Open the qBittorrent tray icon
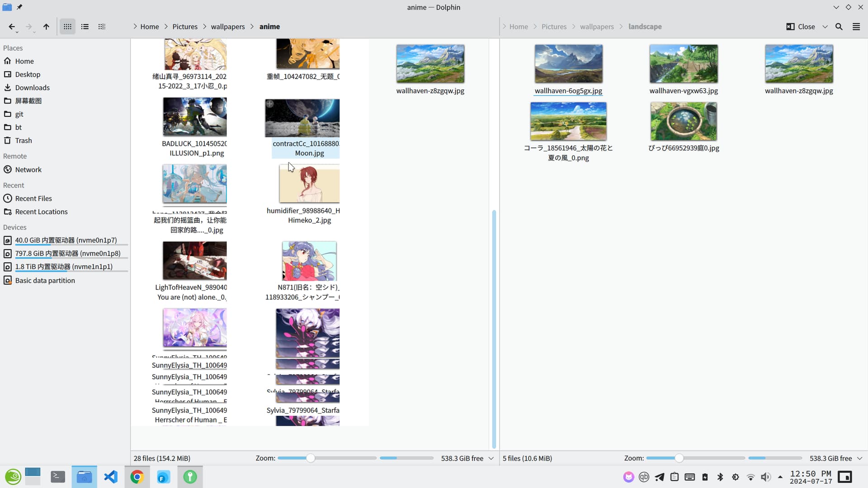The height and width of the screenshot is (488, 868). coord(644,477)
